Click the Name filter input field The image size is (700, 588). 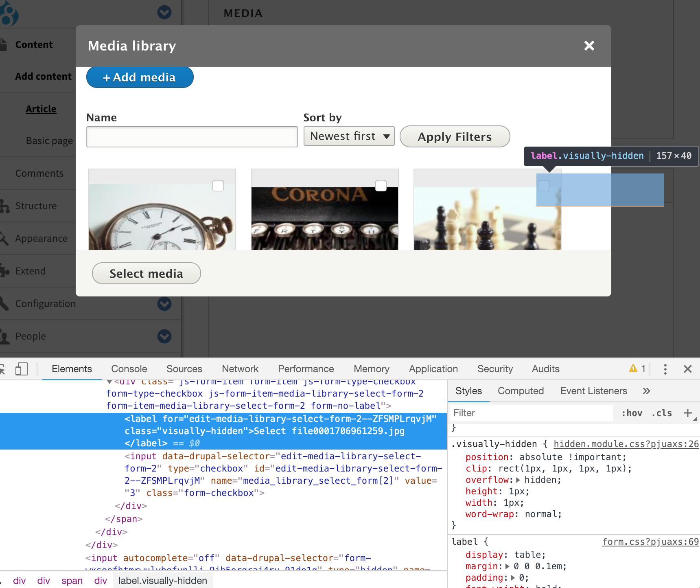pyautogui.click(x=191, y=136)
